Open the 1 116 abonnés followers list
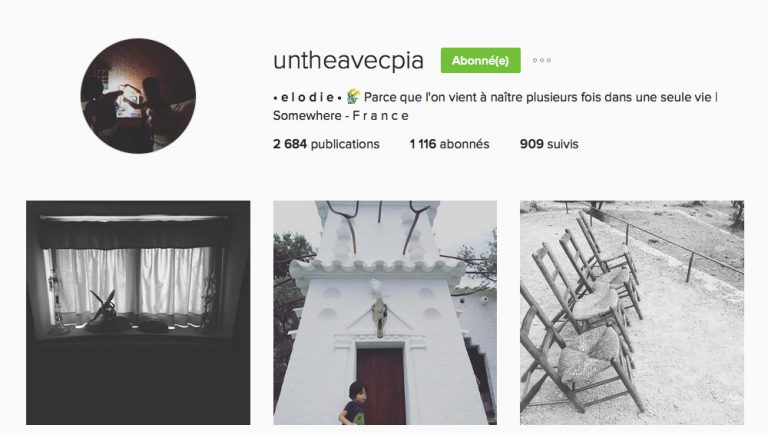Image resolution: width=768 pixels, height=435 pixels. click(x=450, y=144)
